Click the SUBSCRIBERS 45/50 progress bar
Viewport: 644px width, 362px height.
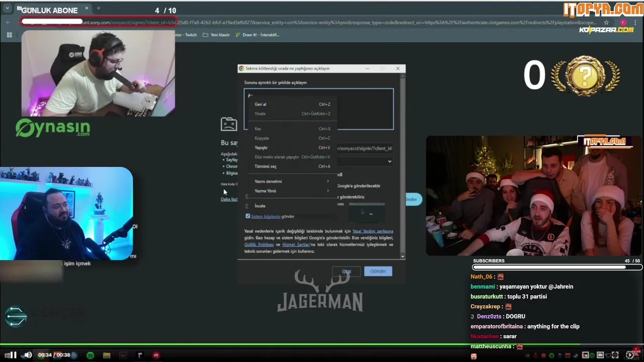[557, 267]
